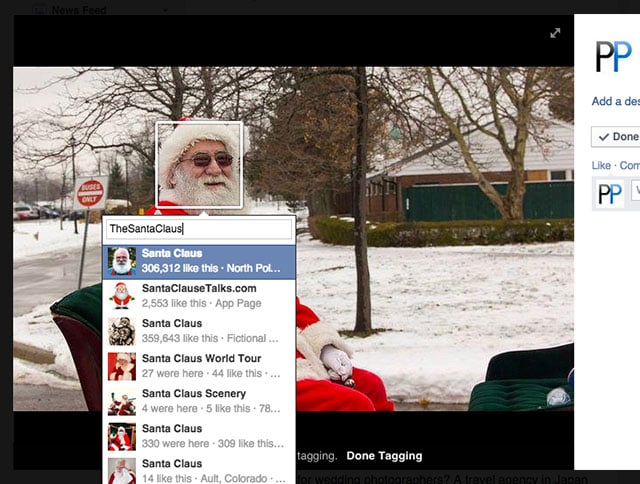Click the Like link in side panel
This screenshot has height=484, width=640.
coord(601,165)
